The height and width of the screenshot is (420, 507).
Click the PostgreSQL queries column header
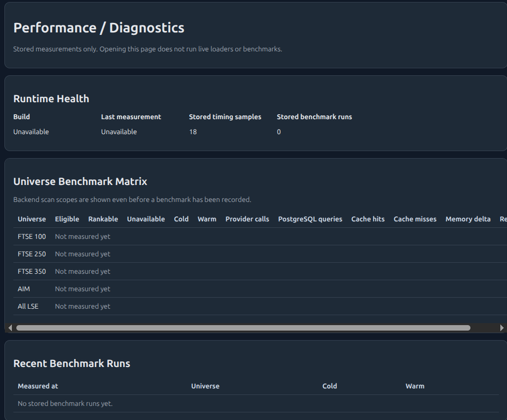310,219
